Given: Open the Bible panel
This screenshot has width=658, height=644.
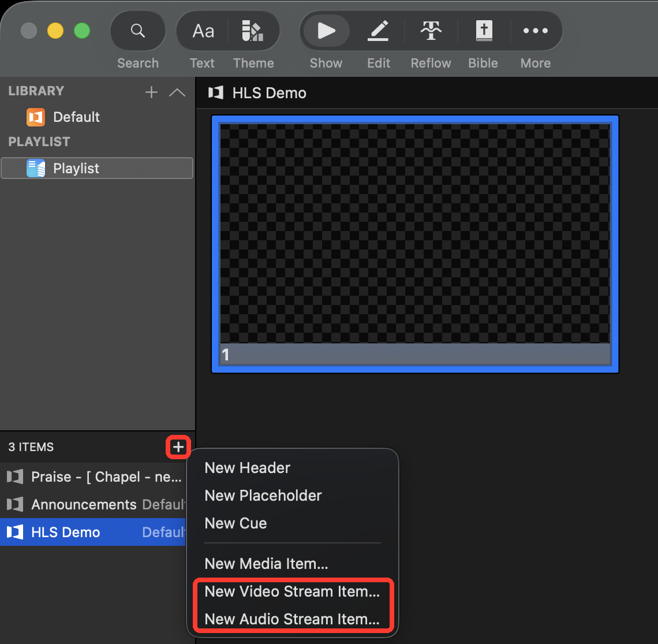Looking at the screenshot, I should pyautogui.click(x=484, y=31).
